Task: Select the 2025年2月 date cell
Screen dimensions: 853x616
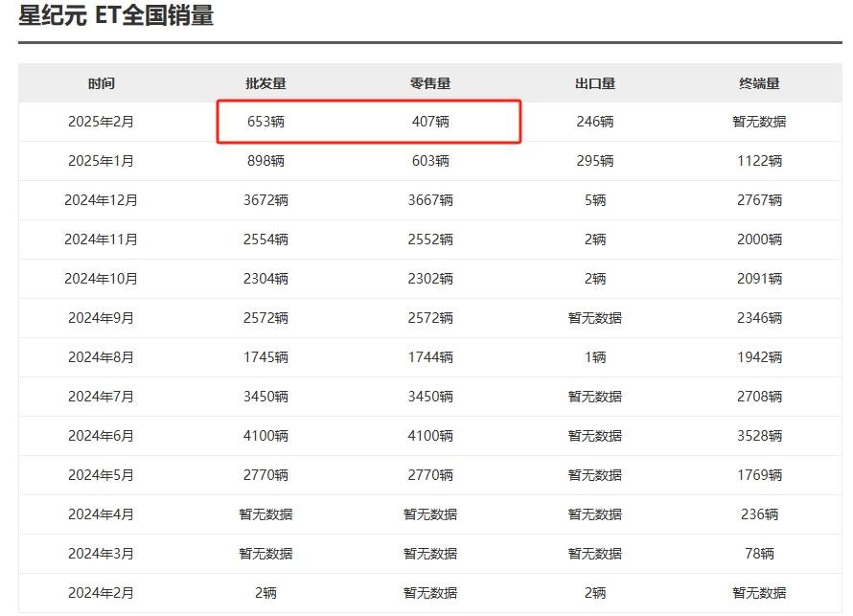Action: [102, 122]
